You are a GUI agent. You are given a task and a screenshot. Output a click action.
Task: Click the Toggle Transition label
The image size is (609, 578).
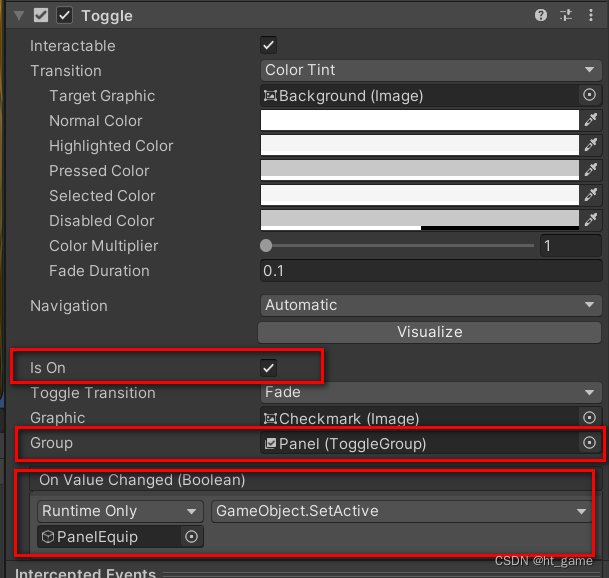[x=93, y=393]
